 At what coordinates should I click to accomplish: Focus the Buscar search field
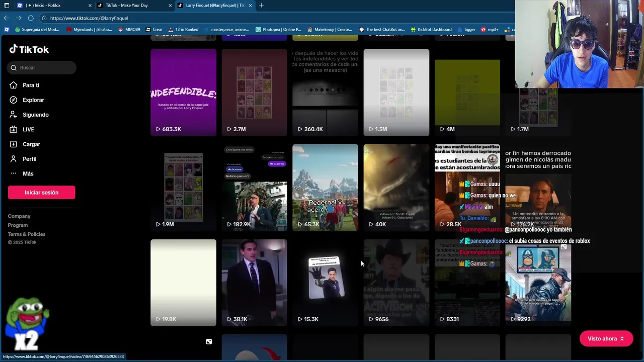pos(42,67)
